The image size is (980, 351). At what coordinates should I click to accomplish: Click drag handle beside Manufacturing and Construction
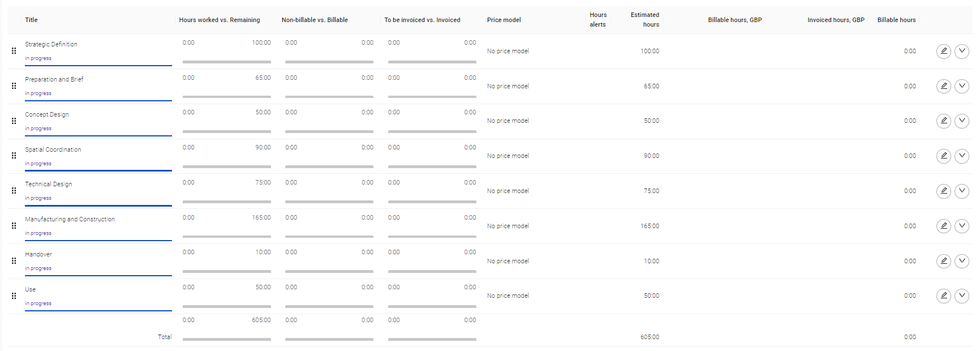[x=14, y=226]
